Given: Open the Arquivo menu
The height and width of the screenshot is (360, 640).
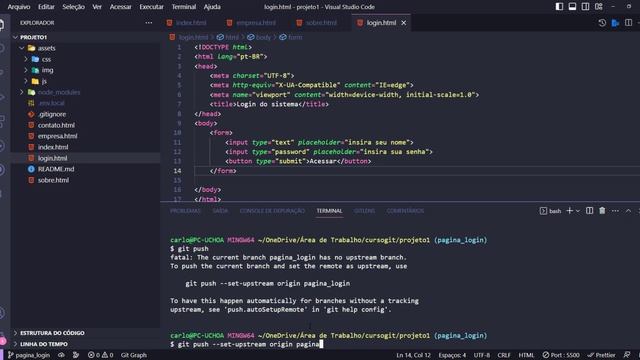Looking at the screenshot, I should click(19, 7).
